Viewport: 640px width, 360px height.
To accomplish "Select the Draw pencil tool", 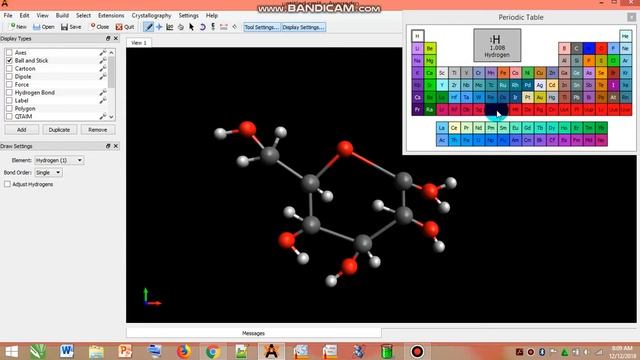I will [x=149, y=27].
